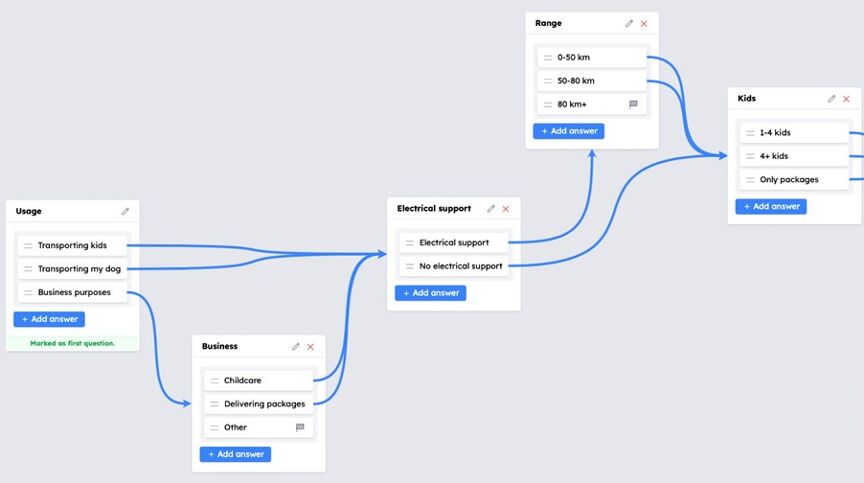864x483 pixels.
Task: Add answer to the Range card
Action: pos(569,131)
